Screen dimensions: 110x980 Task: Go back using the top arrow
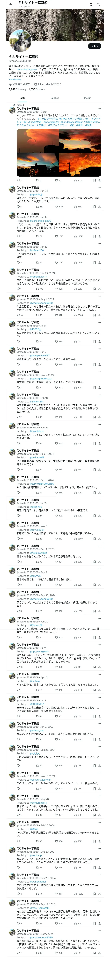point(11,5)
